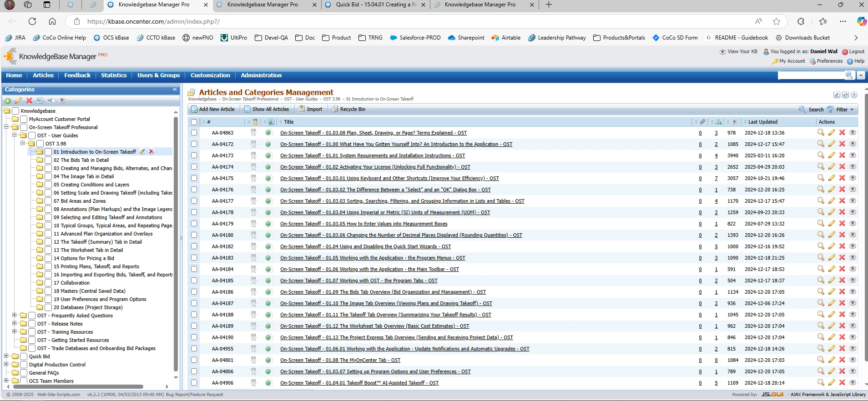Open the Articles menu
868x401 pixels.
coord(43,75)
